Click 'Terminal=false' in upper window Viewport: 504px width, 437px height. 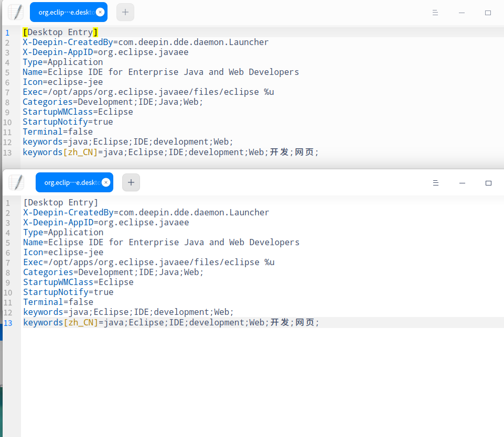coord(58,132)
